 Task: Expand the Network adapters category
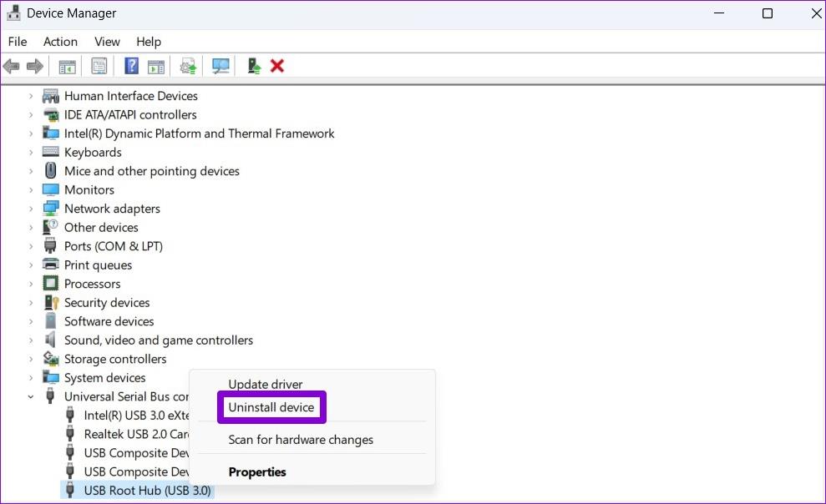31,208
